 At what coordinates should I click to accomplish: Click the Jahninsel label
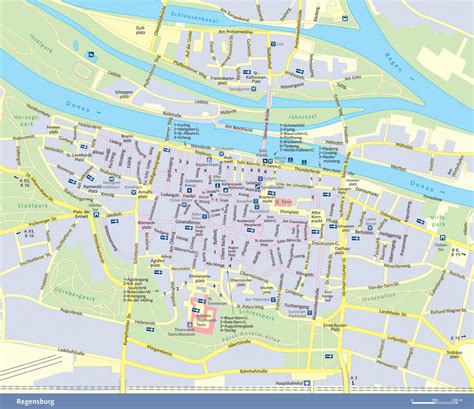(x=303, y=117)
